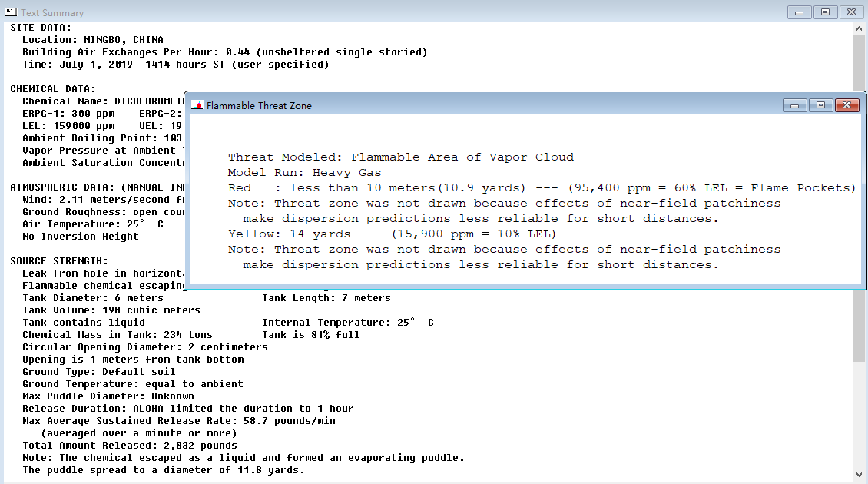Click the note below the Yellow threat zone
The height and width of the screenshot is (484, 868).
505,257
